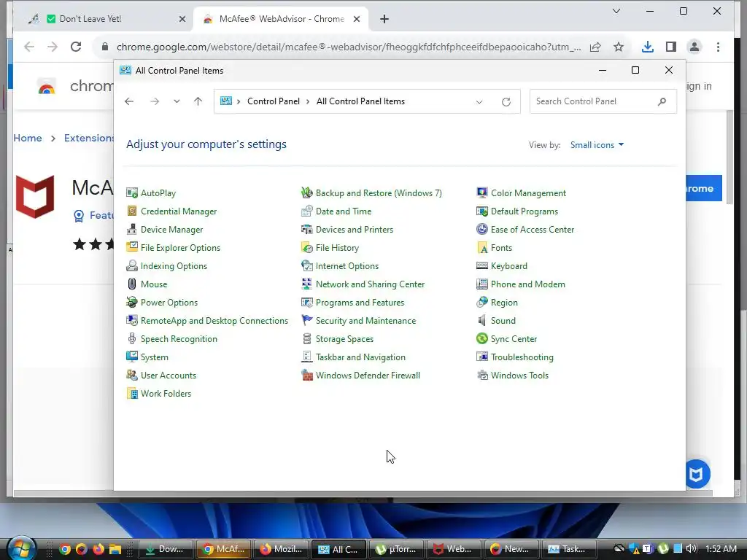Open the AutoPlay icon
Screen dimensions: 747x560
pos(132,192)
